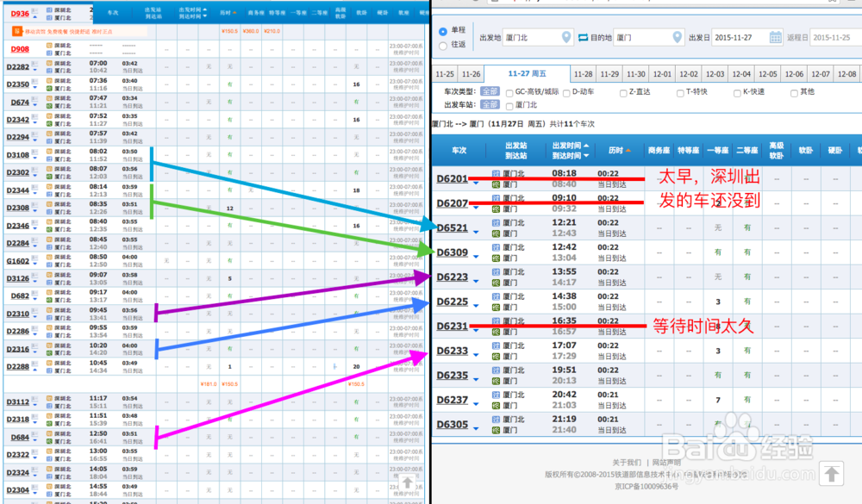This screenshot has width=862, height=504.
Task: Click the 终 terminal station icon in D6305 row
Action: (496, 430)
